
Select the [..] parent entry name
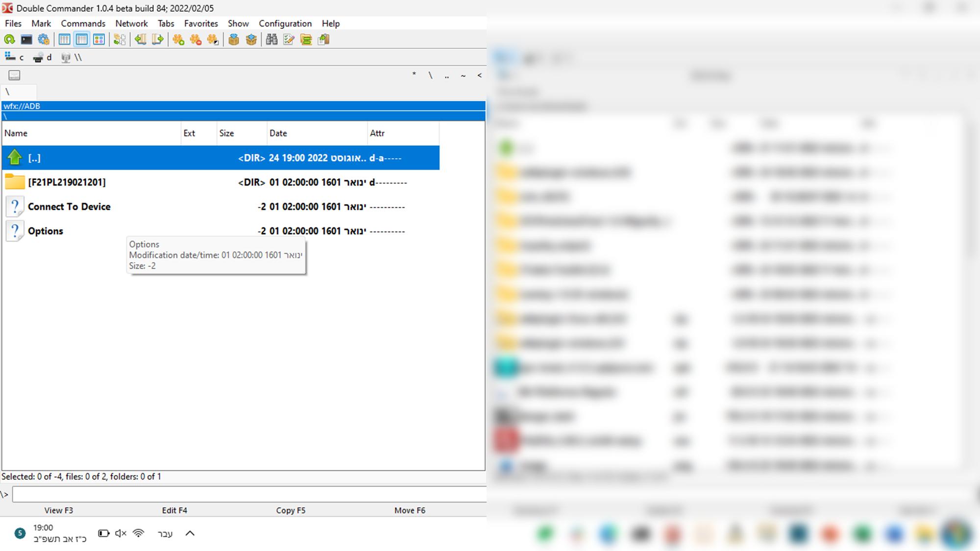click(34, 158)
